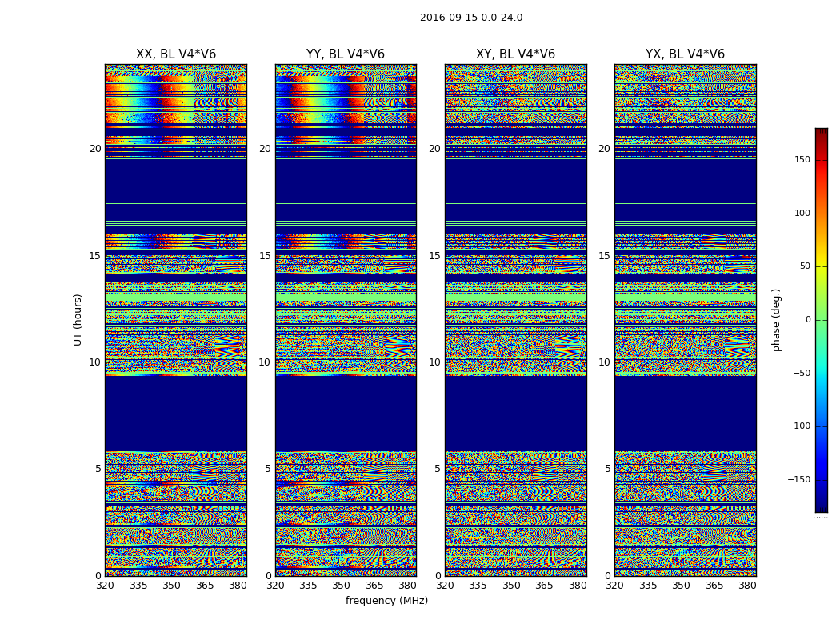Click the phase colorbar gradient
Image resolution: width=840 pixels, height=640 pixels.
(x=822, y=320)
